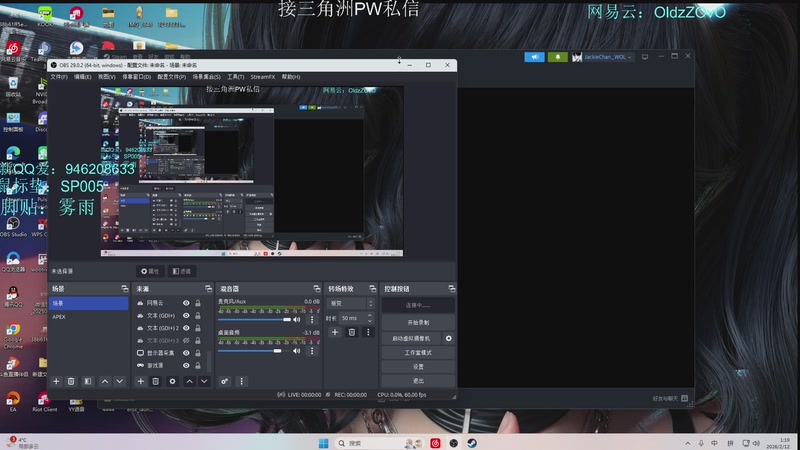Screen dimensions: 800x450
Task: Pop out the 转场特效 dock with its float icon
Action: pyautogui.click(x=372, y=289)
